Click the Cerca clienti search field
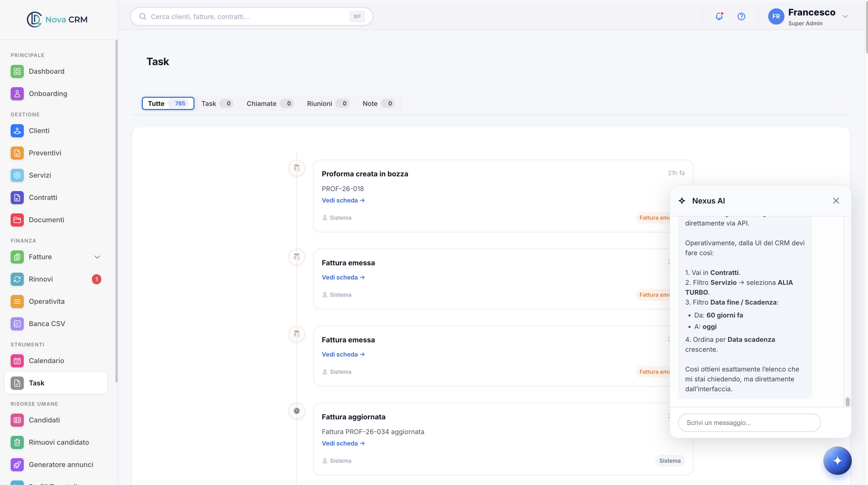Screen dimensions: 868x485 [251, 16]
